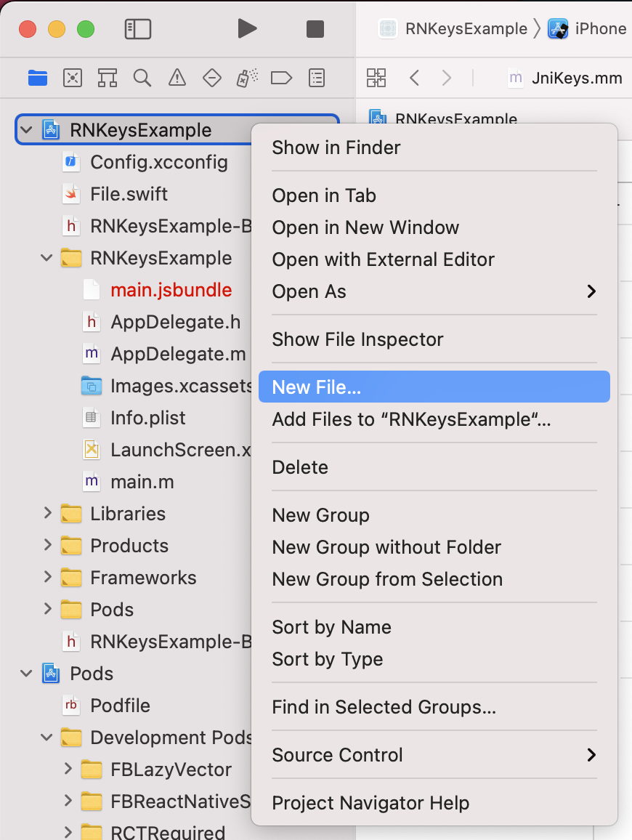Viewport: 632px width, 840px height.
Task: Select Images.xcassets catalog
Action: [x=181, y=386]
